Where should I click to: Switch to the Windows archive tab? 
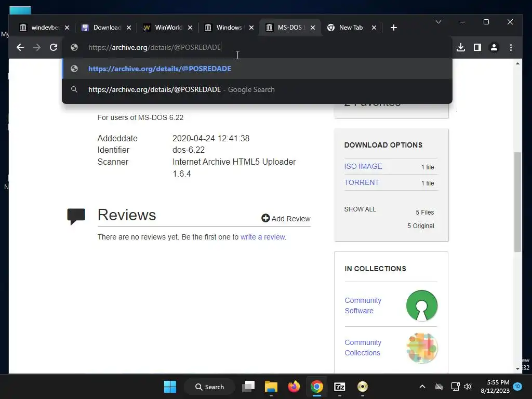tap(224, 28)
